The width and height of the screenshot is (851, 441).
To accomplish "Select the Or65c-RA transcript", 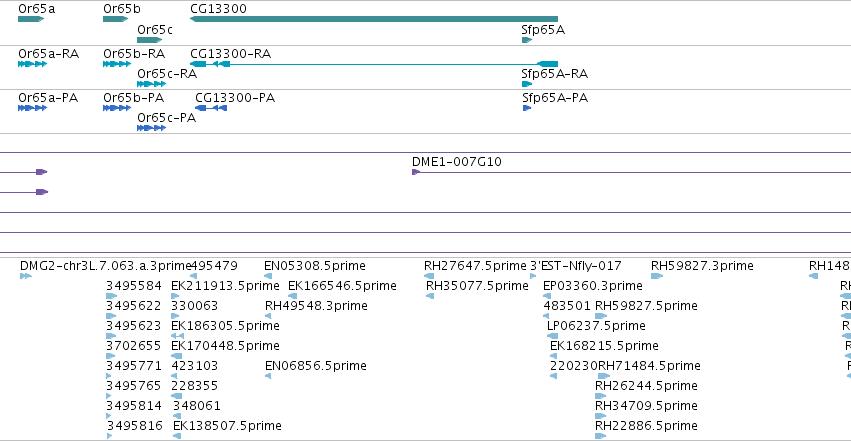I will click(151, 84).
